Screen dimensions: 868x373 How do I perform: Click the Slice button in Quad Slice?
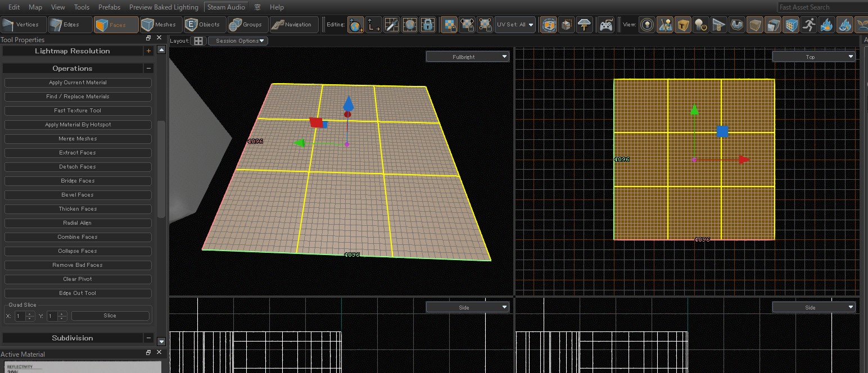[110, 316]
